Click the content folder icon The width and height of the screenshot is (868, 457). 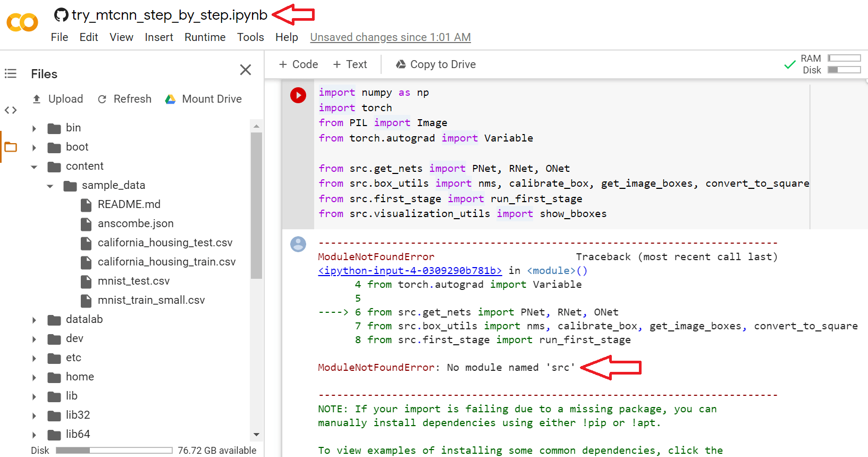54,167
